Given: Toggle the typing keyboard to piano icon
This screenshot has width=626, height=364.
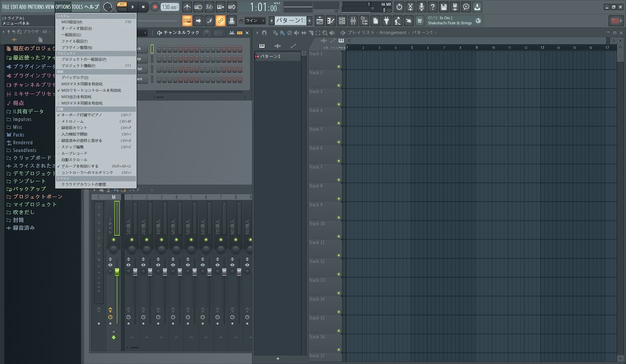Looking at the screenshot, I should click(187, 21).
